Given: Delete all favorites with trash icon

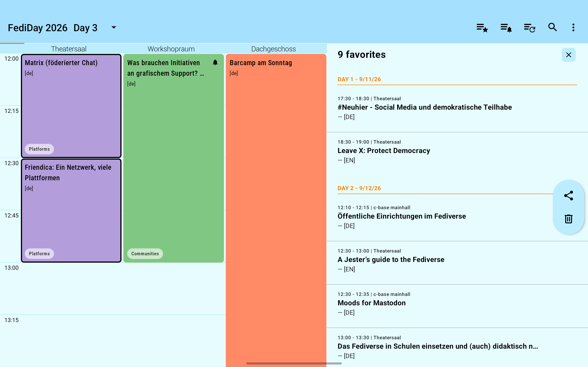Looking at the screenshot, I should point(568,219).
